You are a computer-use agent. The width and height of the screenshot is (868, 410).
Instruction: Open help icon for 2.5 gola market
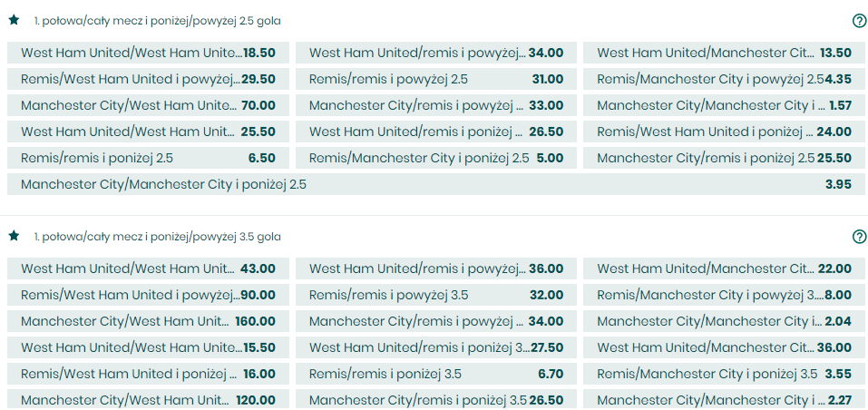point(859,21)
